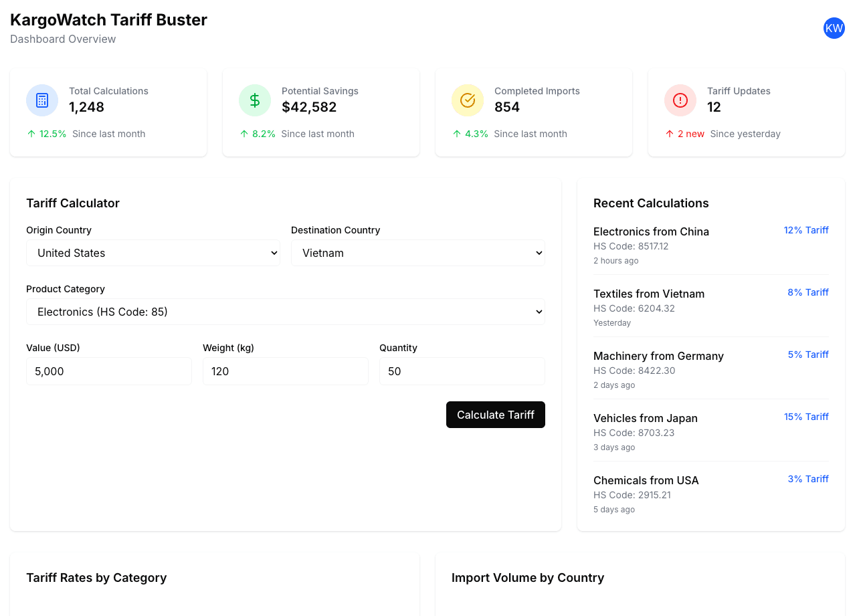
Task: Open the Destination Country dropdown showing Vietnam
Action: click(417, 253)
